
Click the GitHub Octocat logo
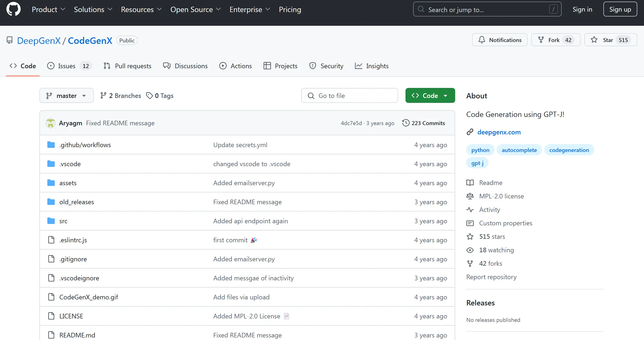click(x=13, y=9)
